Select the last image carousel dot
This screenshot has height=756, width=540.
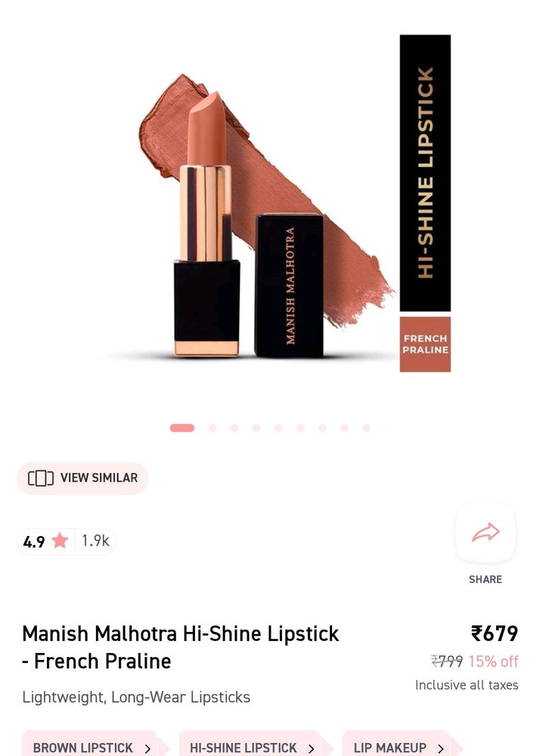(366, 428)
